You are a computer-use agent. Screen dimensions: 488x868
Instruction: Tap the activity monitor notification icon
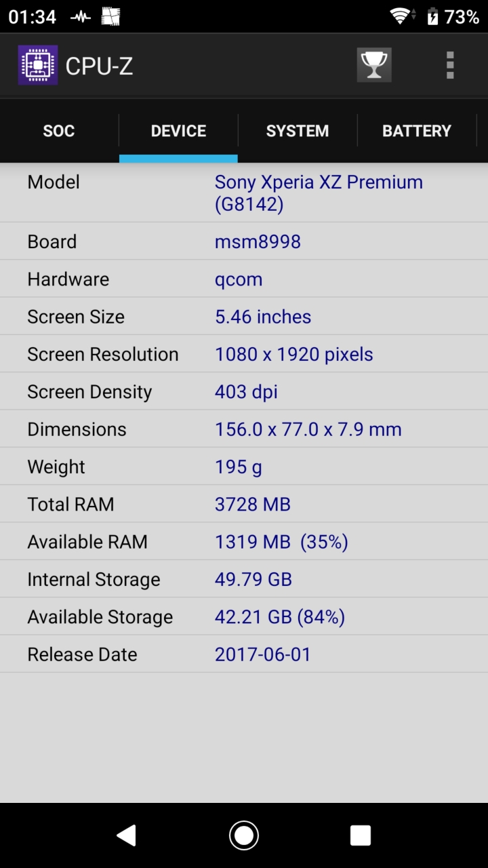pyautogui.click(x=80, y=17)
